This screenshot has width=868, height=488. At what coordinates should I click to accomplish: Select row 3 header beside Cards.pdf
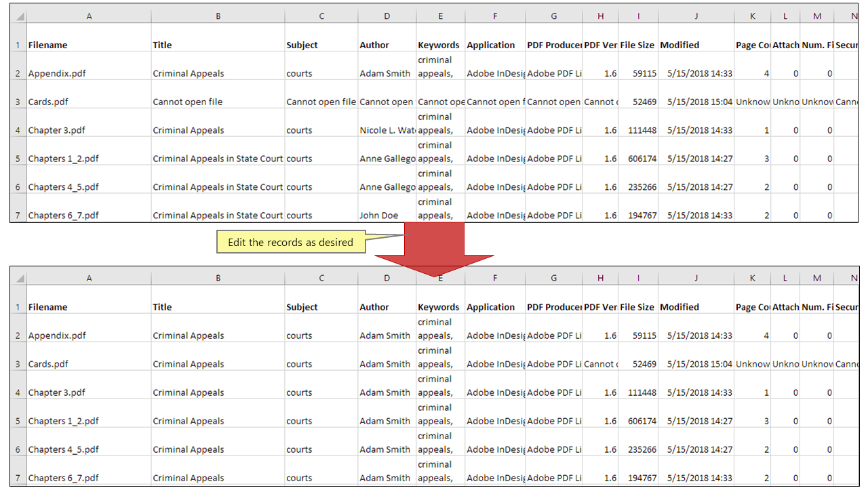click(18, 101)
